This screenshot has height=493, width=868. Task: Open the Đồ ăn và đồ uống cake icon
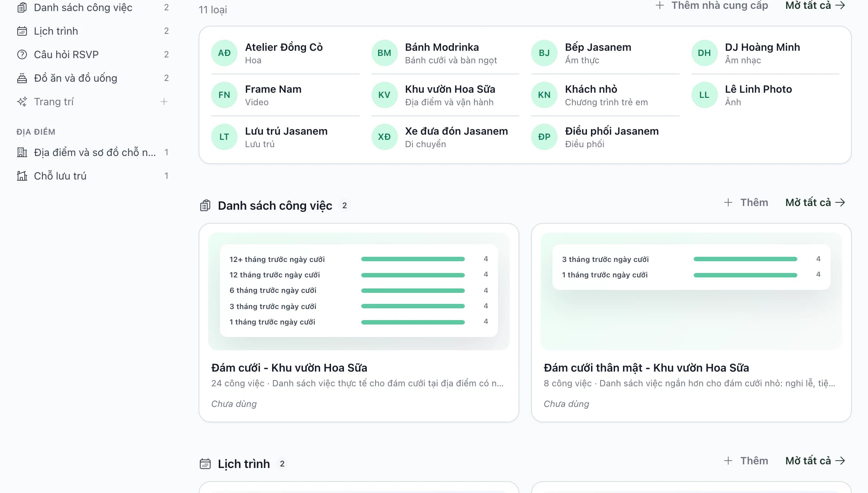[x=22, y=78]
